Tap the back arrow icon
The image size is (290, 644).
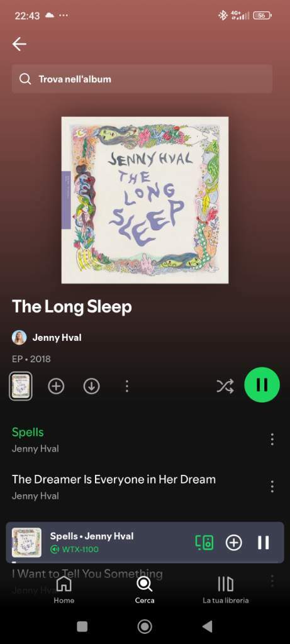tap(20, 44)
